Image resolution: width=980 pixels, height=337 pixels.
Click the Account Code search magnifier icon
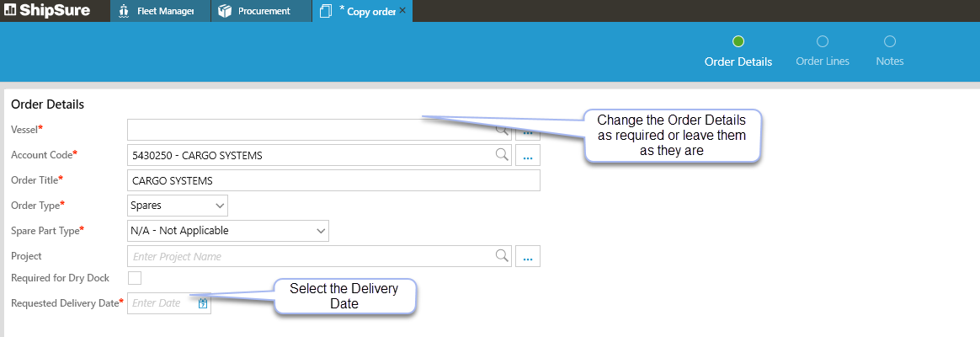tap(501, 155)
